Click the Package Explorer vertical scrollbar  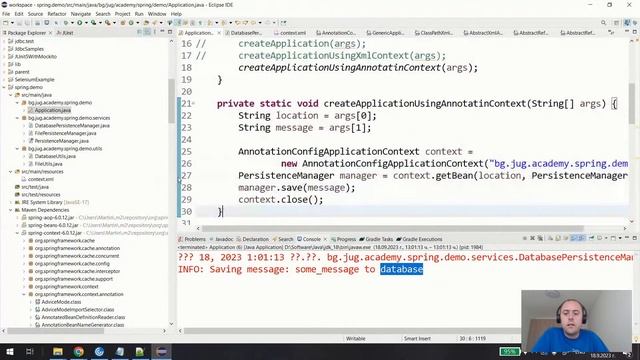(171, 100)
